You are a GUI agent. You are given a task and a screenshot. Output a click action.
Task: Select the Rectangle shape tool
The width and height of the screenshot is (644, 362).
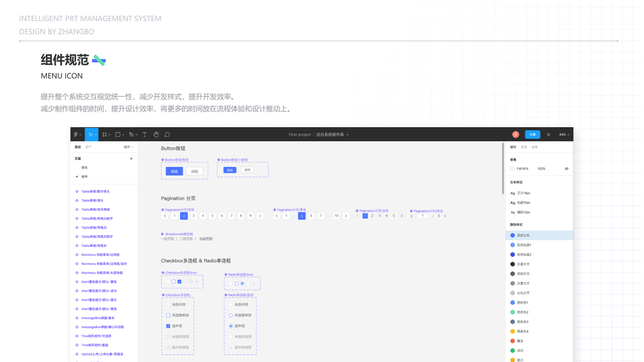click(x=118, y=135)
